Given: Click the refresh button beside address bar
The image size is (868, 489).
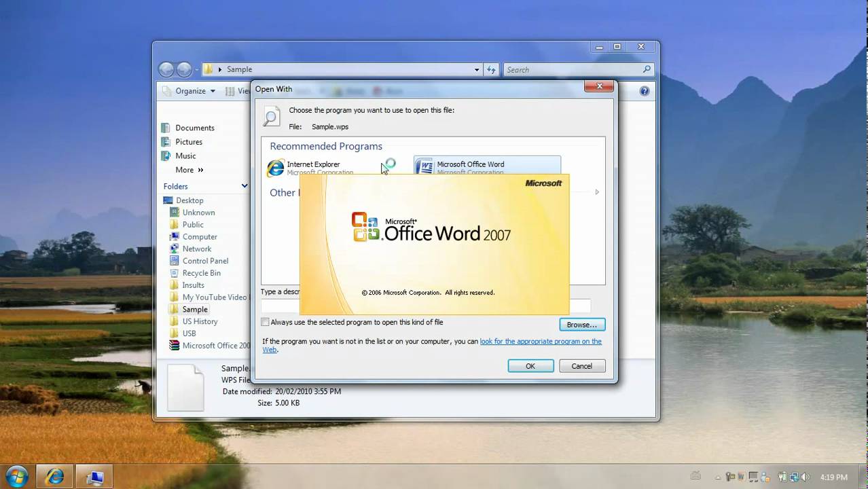Looking at the screenshot, I should coord(492,69).
